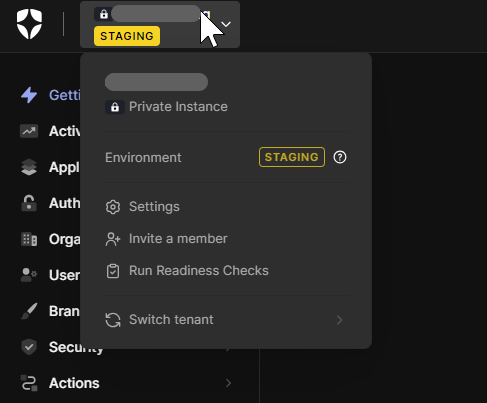Collapse the tenant dropdown chevron
The image size is (487, 403).
point(226,24)
